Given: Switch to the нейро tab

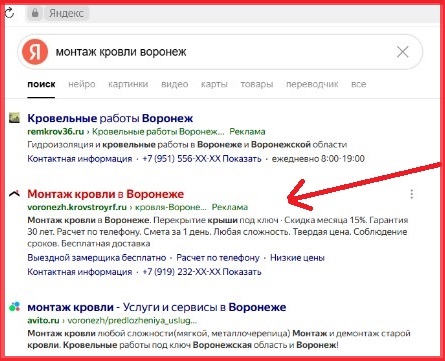Looking at the screenshot, I should 82,84.
